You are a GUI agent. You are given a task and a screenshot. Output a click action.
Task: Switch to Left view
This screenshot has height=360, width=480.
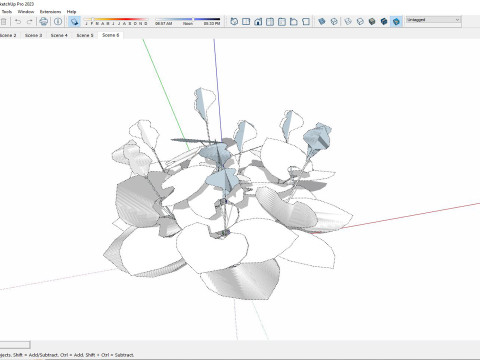(294, 22)
